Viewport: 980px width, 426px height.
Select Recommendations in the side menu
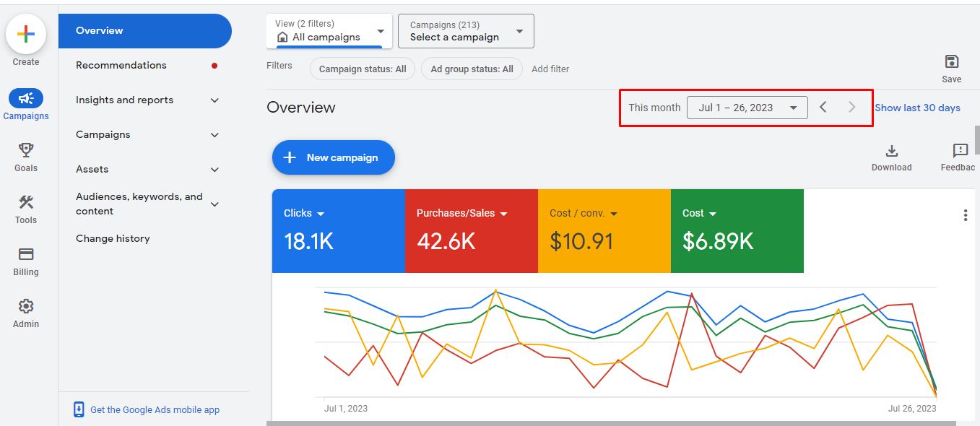click(x=121, y=65)
